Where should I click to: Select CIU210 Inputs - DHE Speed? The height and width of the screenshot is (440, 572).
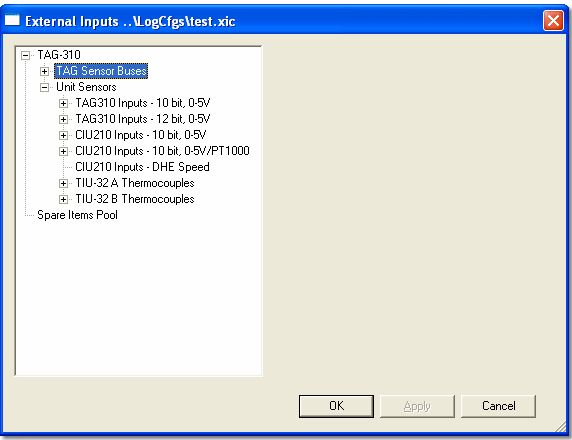tap(142, 167)
